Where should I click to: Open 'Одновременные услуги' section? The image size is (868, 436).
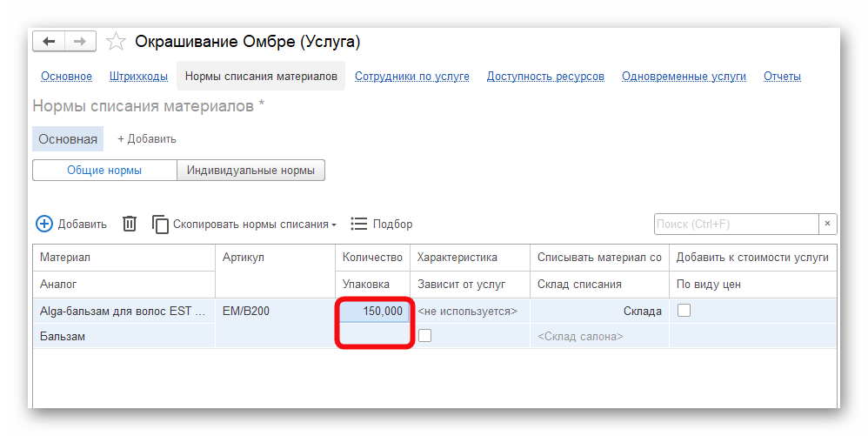tap(684, 77)
